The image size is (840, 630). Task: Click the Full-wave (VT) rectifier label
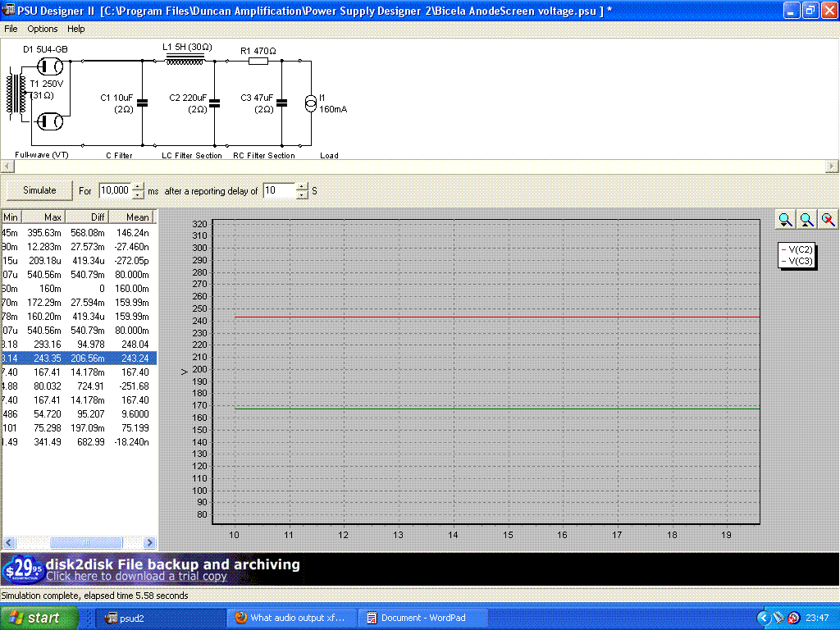pos(42,155)
